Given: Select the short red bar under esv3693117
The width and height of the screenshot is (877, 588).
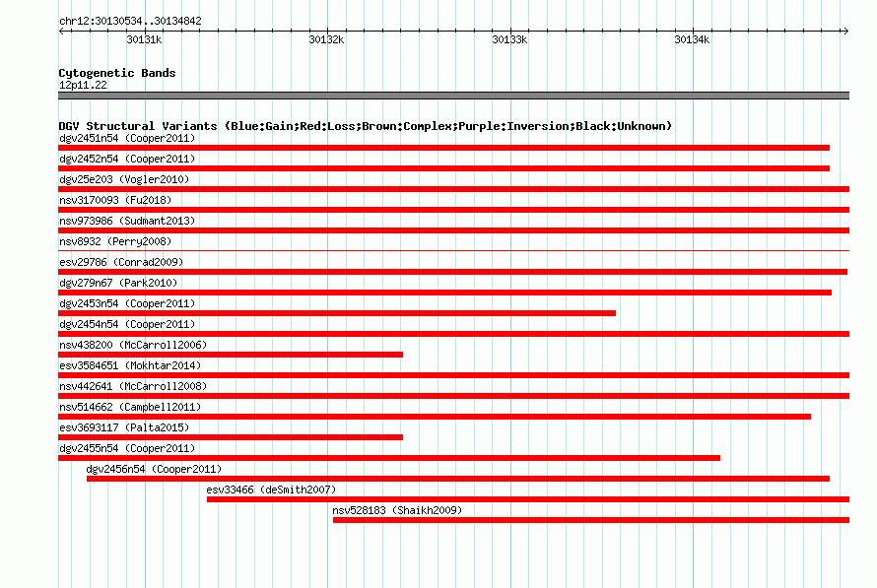Looking at the screenshot, I should (x=231, y=437).
